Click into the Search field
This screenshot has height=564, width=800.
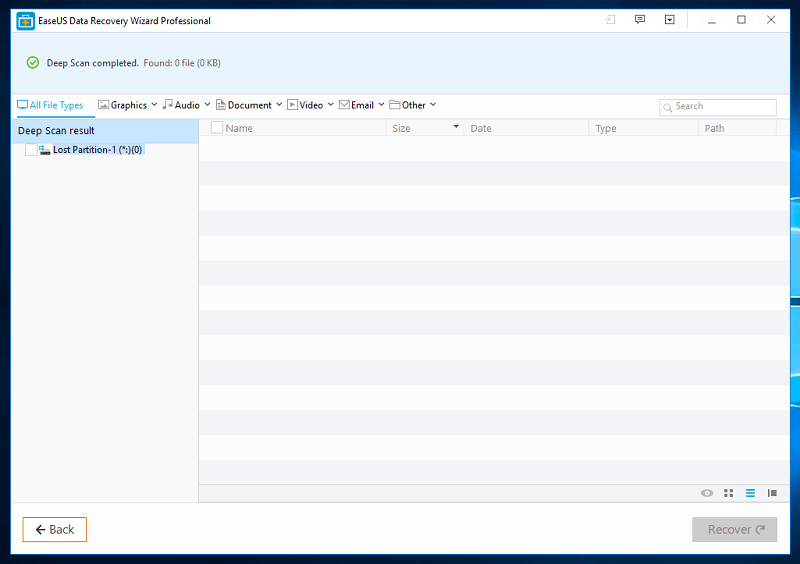pyautogui.click(x=718, y=107)
